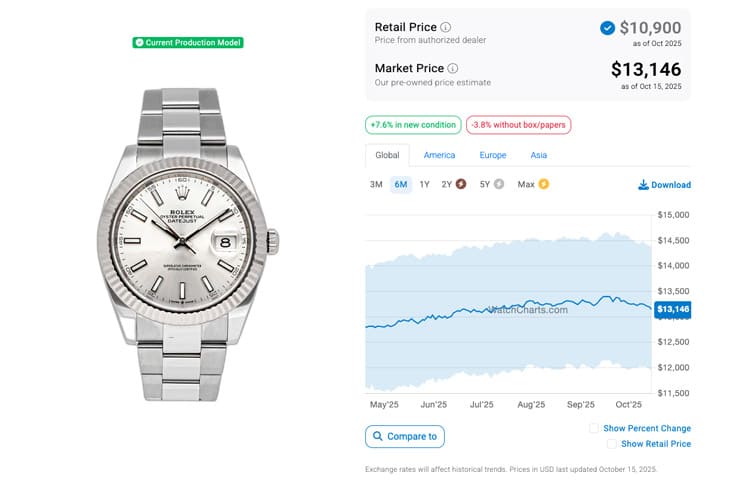Click the magnifier icon in Compare to
The width and height of the screenshot is (730, 482).
point(377,436)
